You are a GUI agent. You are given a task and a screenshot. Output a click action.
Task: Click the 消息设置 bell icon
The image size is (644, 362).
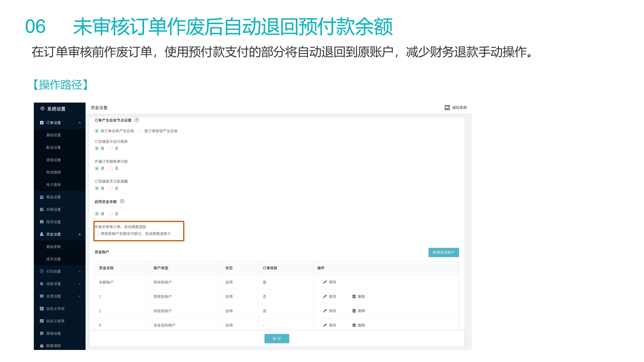click(x=42, y=284)
